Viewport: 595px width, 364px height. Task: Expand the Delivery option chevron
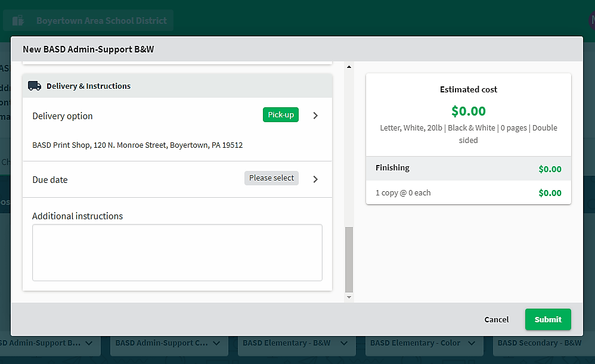pos(315,116)
